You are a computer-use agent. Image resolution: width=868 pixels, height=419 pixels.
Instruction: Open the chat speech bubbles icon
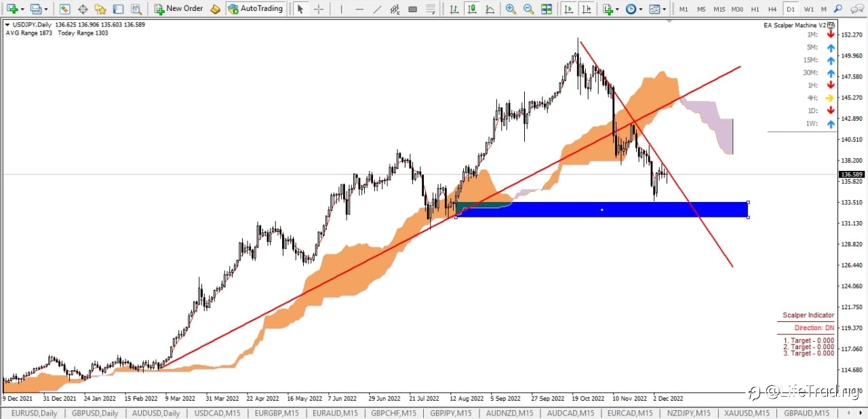(x=856, y=9)
